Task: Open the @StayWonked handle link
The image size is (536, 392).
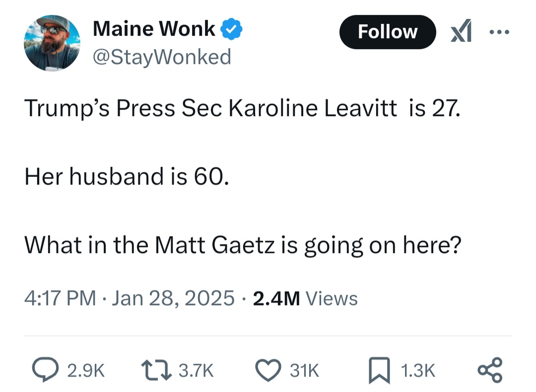Action: (162, 57)
